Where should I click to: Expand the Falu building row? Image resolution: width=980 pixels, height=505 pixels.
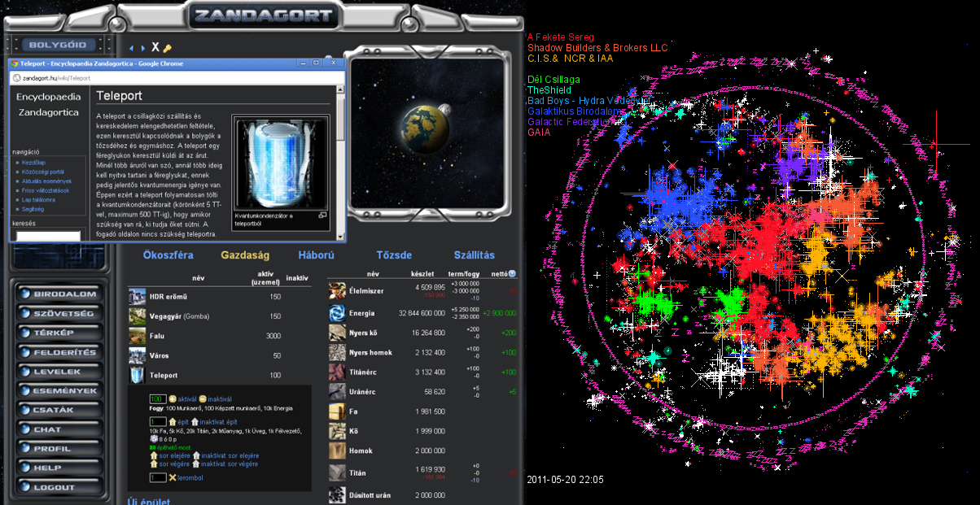tap(159, 336)
